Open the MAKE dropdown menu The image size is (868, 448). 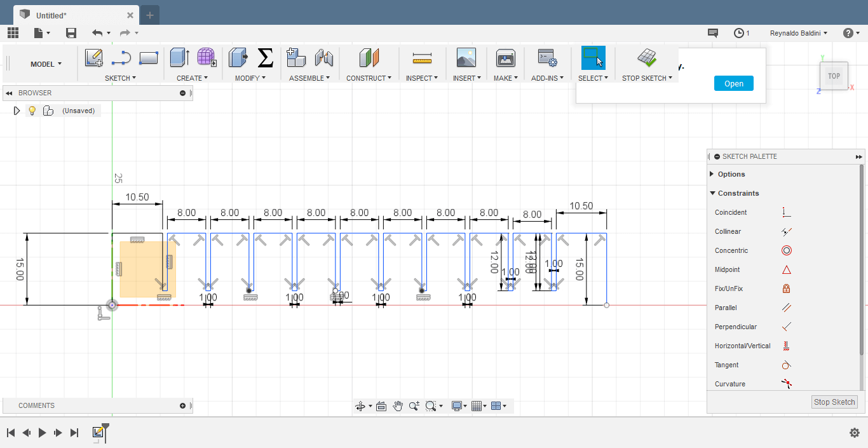506,78
